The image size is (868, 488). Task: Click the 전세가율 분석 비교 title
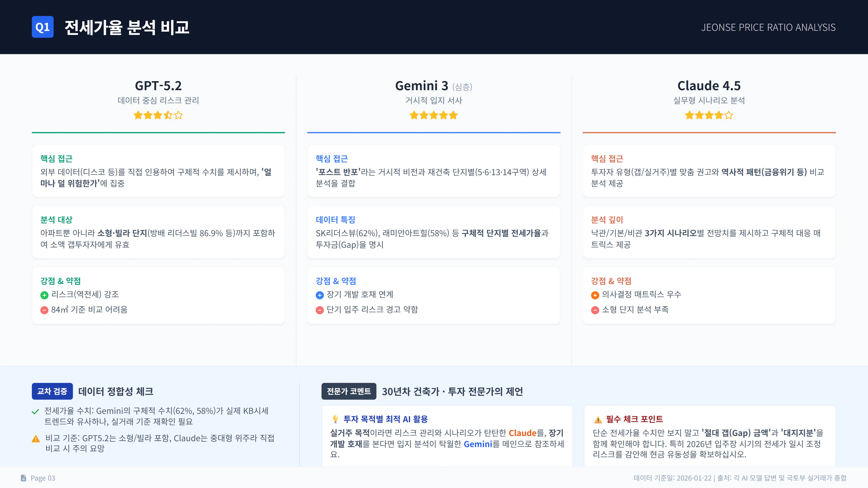pyautogui.click(x=127, y=27)
